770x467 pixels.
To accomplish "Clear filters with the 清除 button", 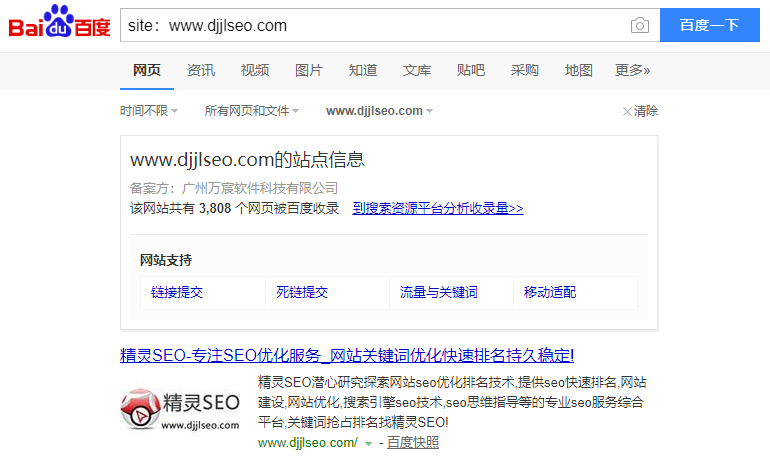I will (640, 111).
